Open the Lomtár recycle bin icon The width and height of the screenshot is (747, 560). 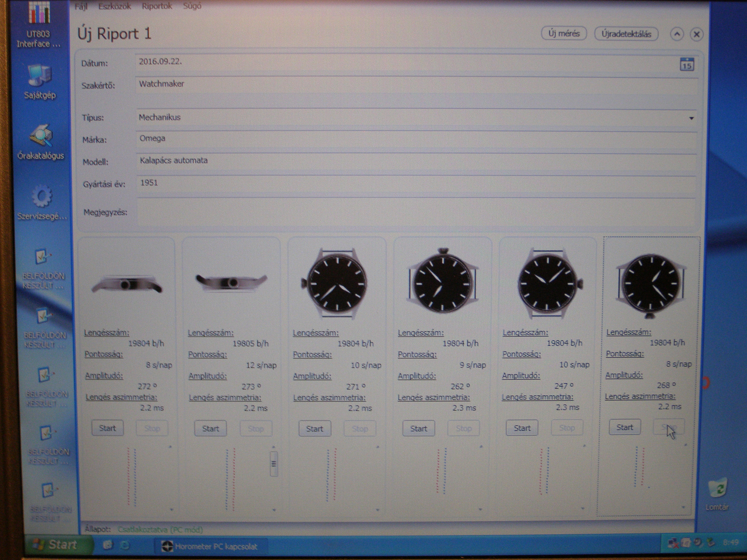coord(718,495)
